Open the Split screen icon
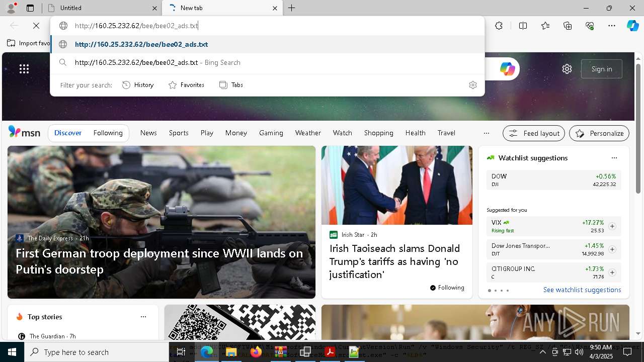644x362 pixels. tap(523, 26)
